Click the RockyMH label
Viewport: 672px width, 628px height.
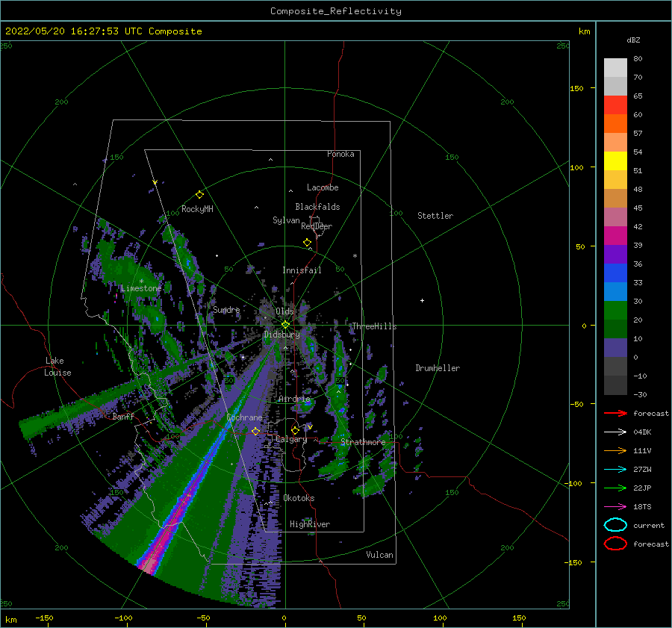[197, 209]
